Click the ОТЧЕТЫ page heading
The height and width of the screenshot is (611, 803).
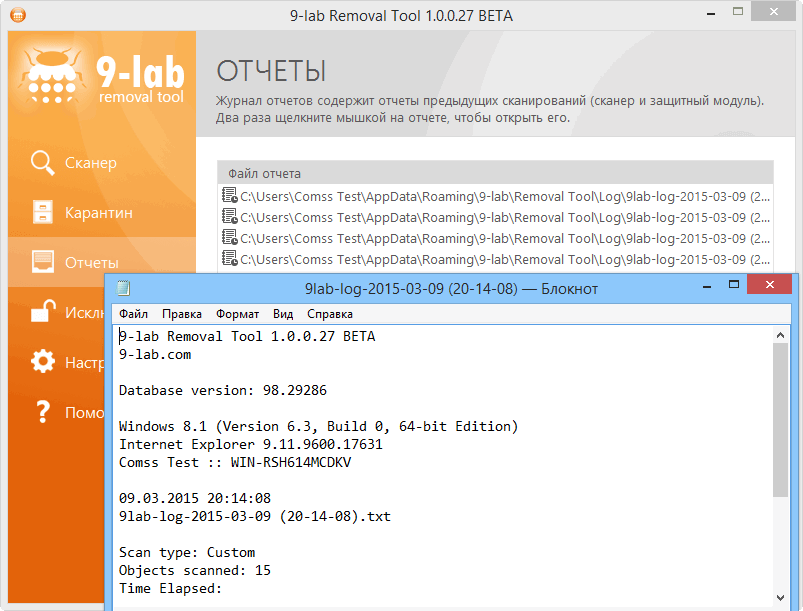point(271,71)
